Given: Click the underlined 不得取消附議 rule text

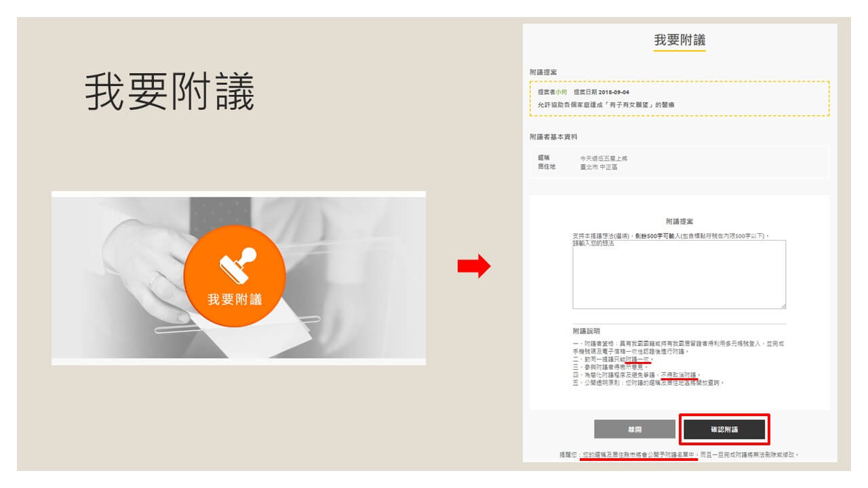Looking at the screenshot, I should pyautogui.click(x=679, y=375).
